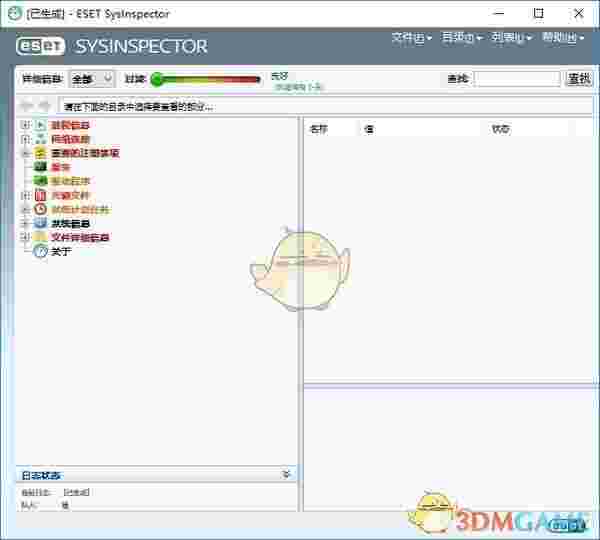Screen dimensions: 600x540
Task: Select the 文件详细信息 tree label
Action: pyautogui.click(x=80, y=237)
